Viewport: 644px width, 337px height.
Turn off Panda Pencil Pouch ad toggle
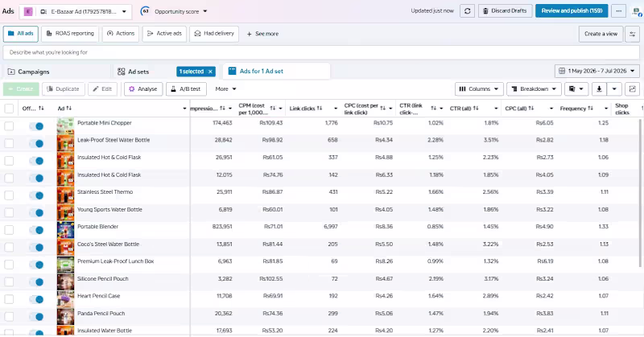point(36,316)
